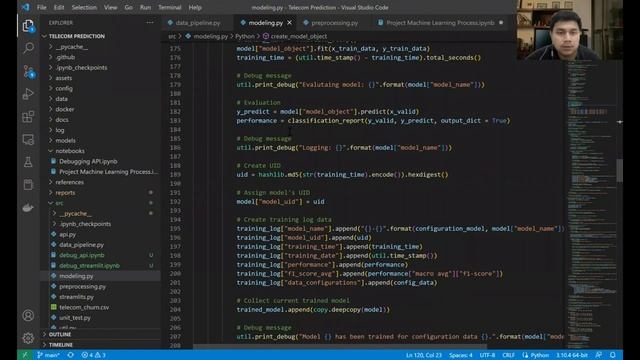The width and height of the screenshot is (640, 360).
Task: Open errors and warnings count in status bar
Action: pos(93,355)
